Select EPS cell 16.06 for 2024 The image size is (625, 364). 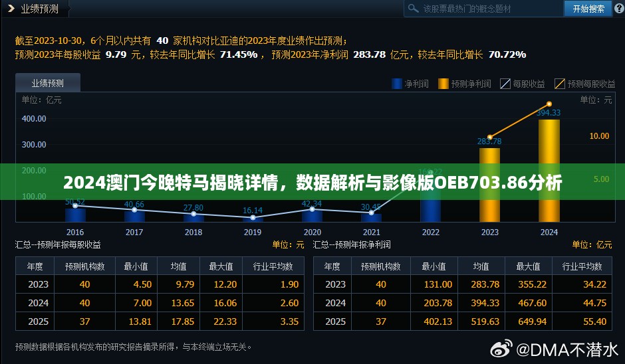click(225, 303)
